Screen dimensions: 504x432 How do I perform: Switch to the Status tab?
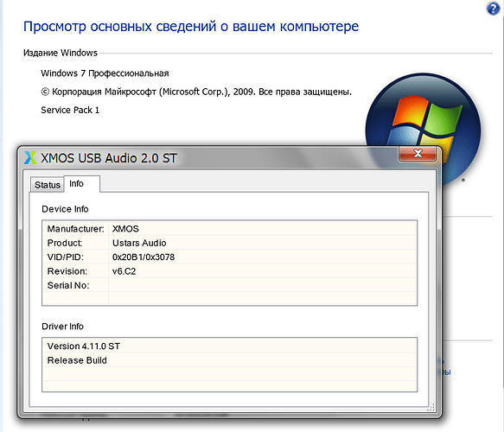(x=48, y=185)
